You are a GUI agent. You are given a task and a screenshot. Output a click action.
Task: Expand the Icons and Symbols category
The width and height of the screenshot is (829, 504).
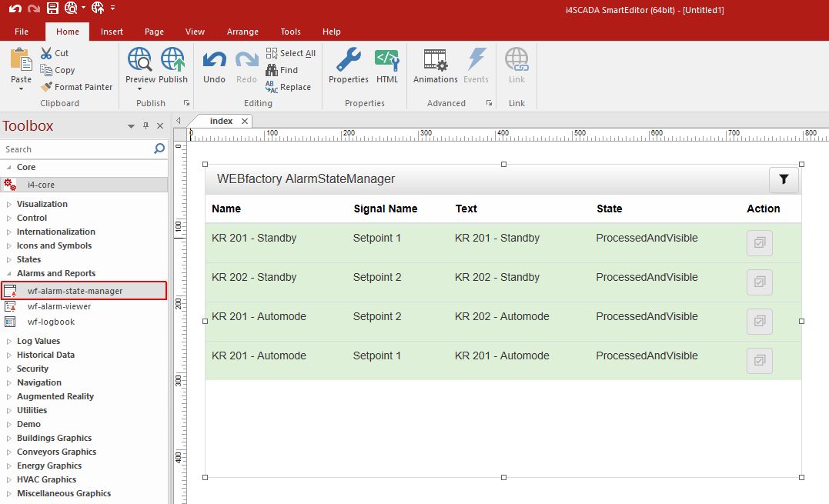[8, 245]
